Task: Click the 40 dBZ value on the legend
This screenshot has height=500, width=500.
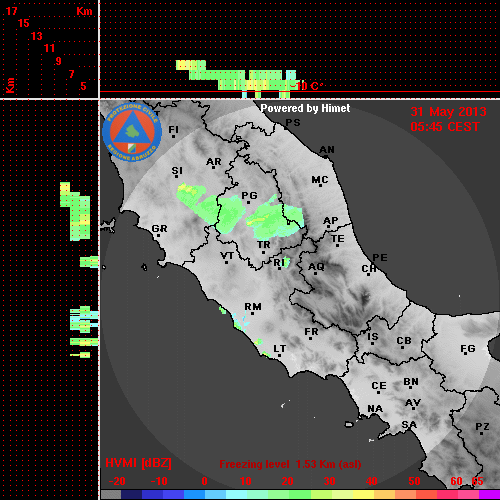Action: tap(372, 481)
